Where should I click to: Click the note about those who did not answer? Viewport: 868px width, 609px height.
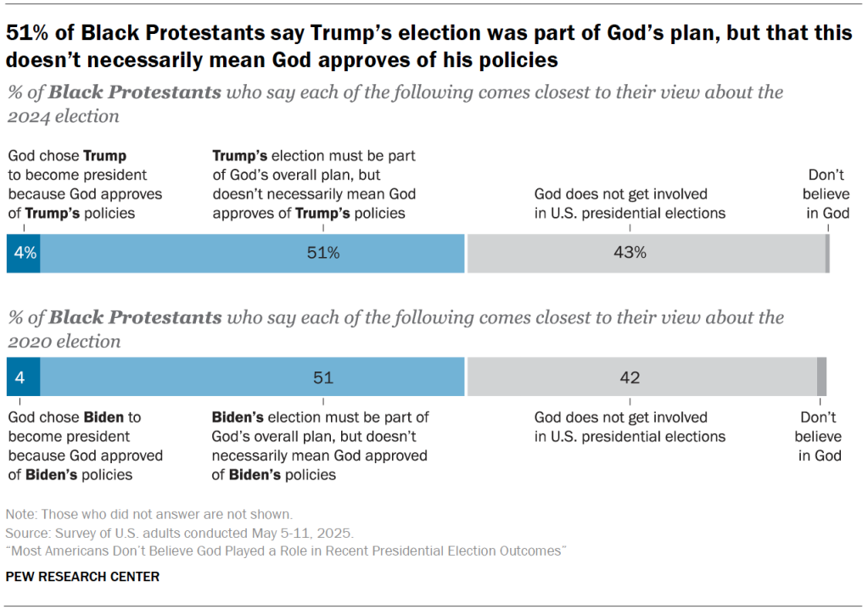pyautogui.click(x=148, y=514)
